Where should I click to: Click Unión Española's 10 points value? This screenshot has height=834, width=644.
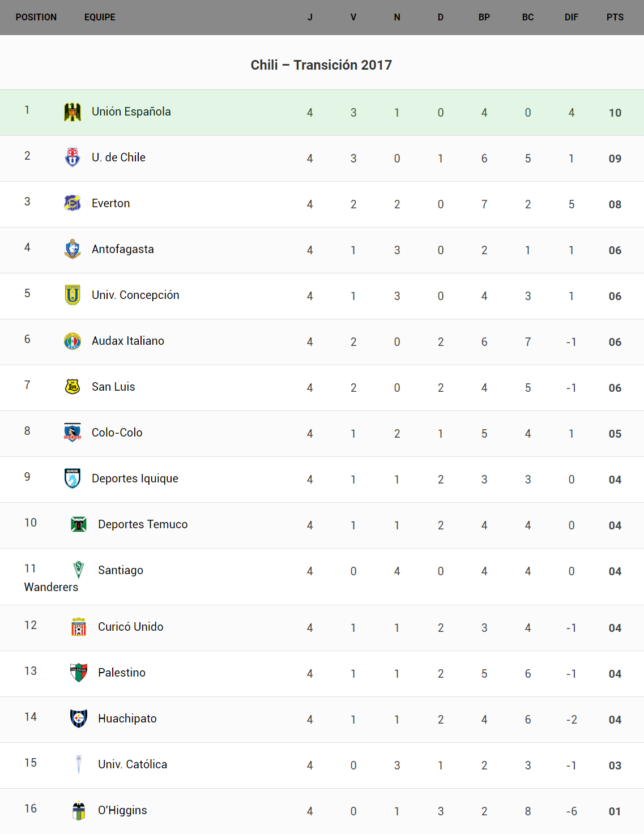[615, 113]
